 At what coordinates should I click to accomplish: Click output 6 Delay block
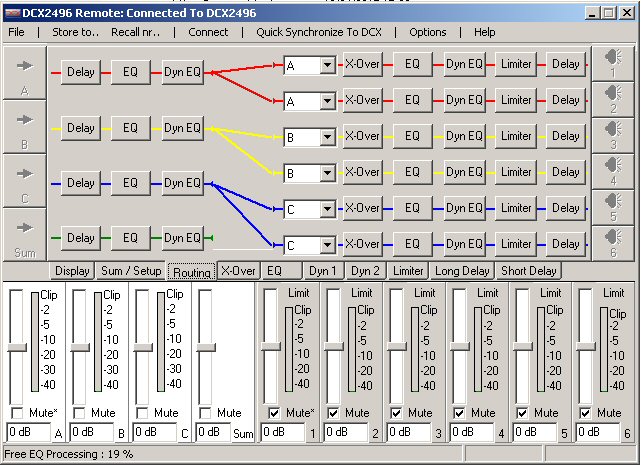coord(566,244)
